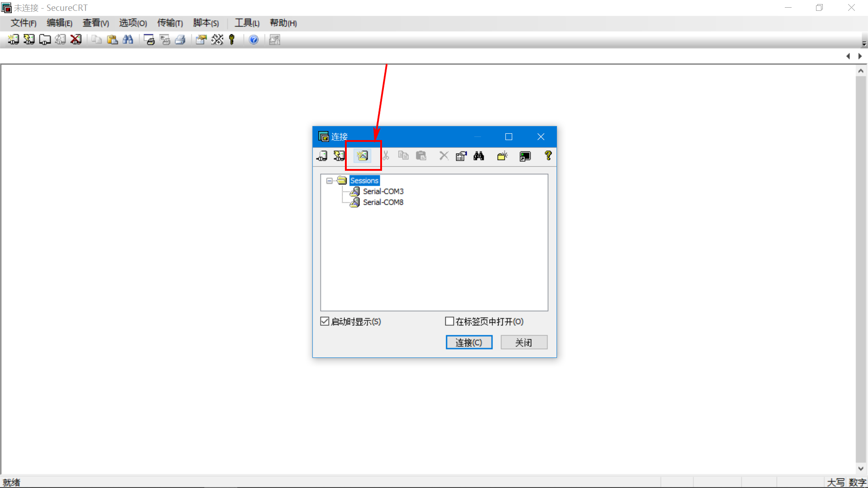The height and width of the screenshot is (488, 868).
Task: Click Find binoculars icon in Connect dialog
Action: coord(479,156)
